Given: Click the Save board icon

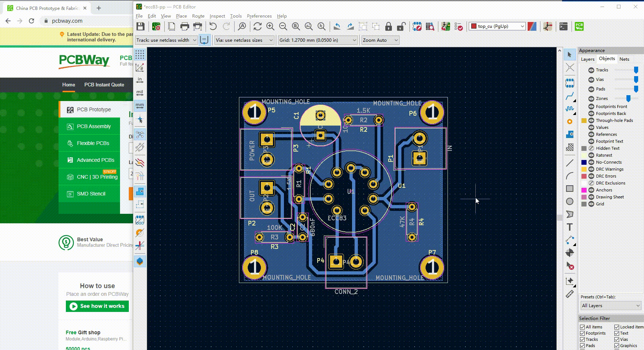Looking at the screenshot, I should [141, 26].
